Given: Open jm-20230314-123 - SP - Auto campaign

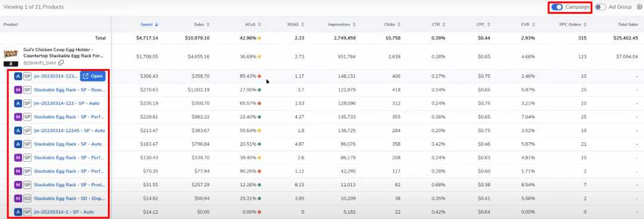Looking at the screenshot, I should (66, 104).
